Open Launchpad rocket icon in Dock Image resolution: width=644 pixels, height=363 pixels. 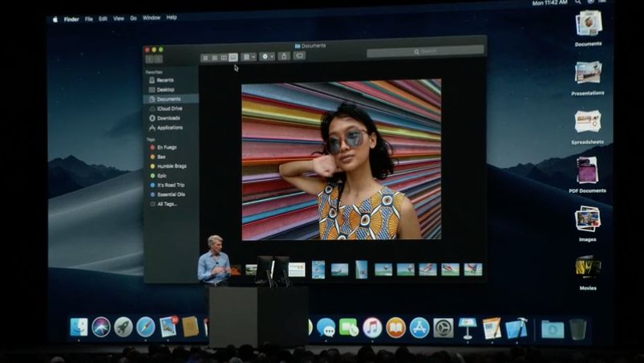point(124,327)
